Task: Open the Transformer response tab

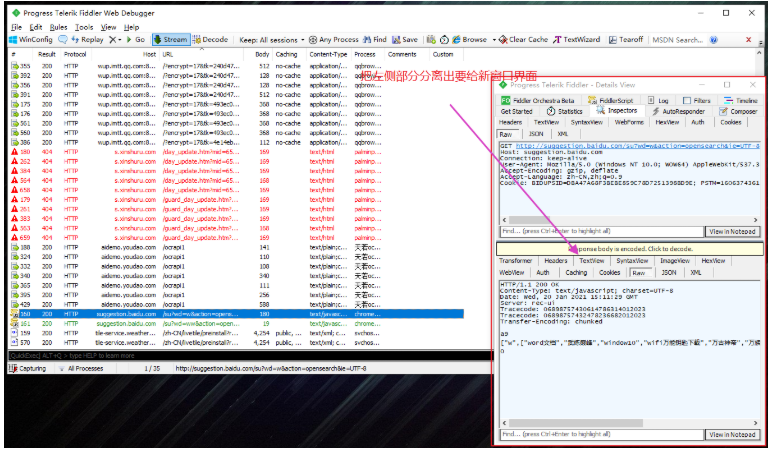Action: (515, 261)
